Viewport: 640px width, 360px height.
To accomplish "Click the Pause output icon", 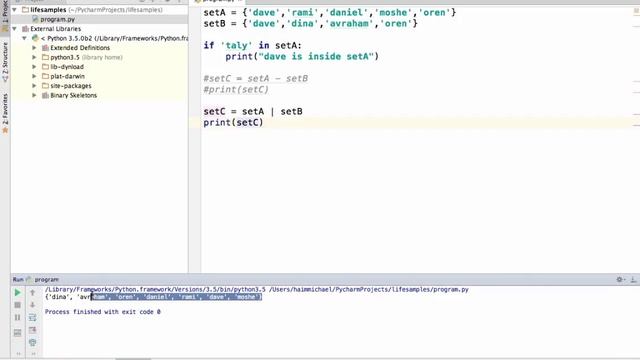I will (17, 317).
